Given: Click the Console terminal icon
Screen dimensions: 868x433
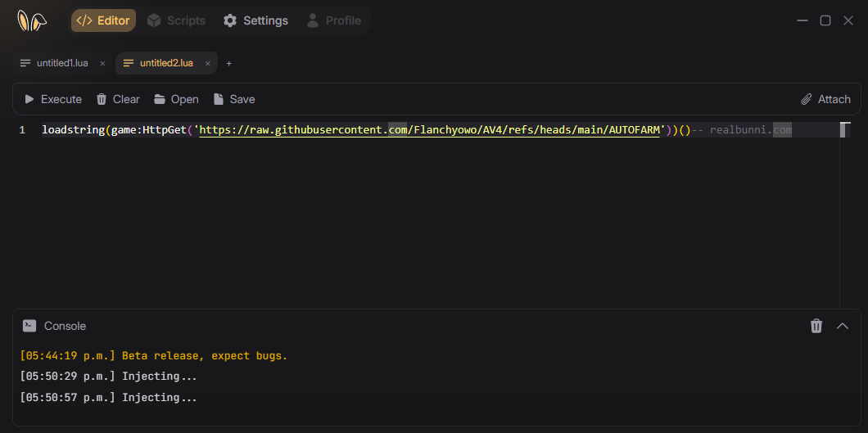Looking at the screenshot, I should pos(29,326).
